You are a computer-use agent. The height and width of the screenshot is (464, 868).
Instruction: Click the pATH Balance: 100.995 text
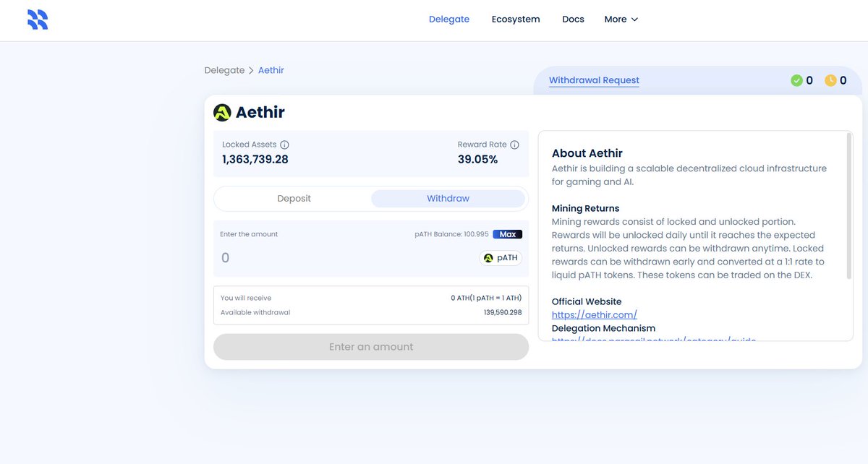click(x=451, y=234)
